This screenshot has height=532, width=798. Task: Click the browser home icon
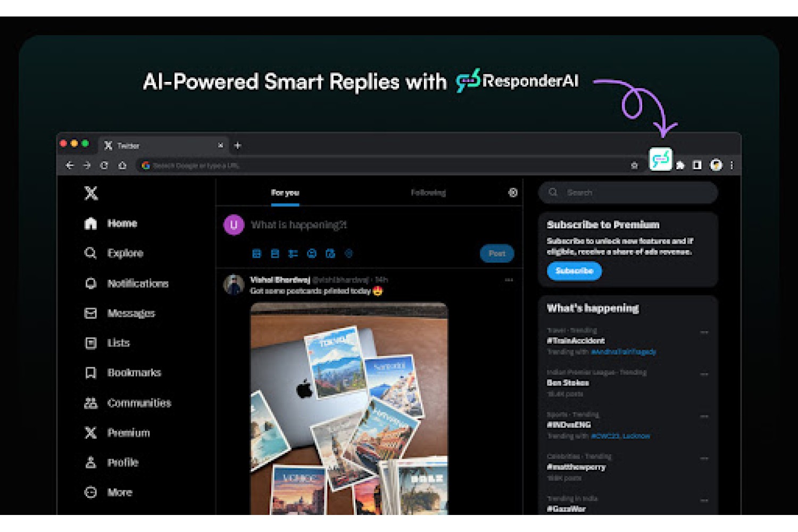pos(122,165)
